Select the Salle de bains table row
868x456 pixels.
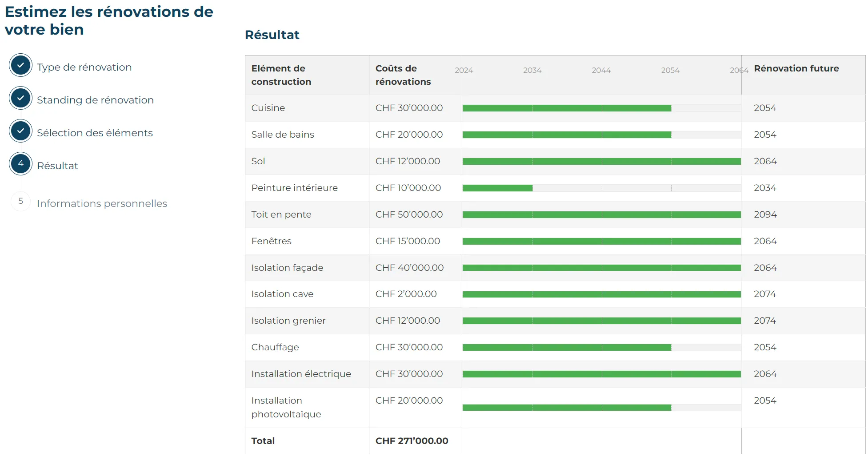[x=283, y=135]
